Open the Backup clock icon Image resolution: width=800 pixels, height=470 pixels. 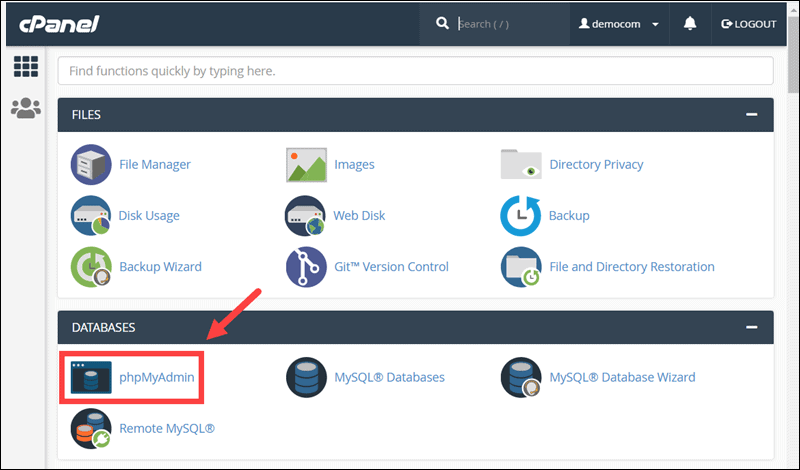click(x=520, y=215)
